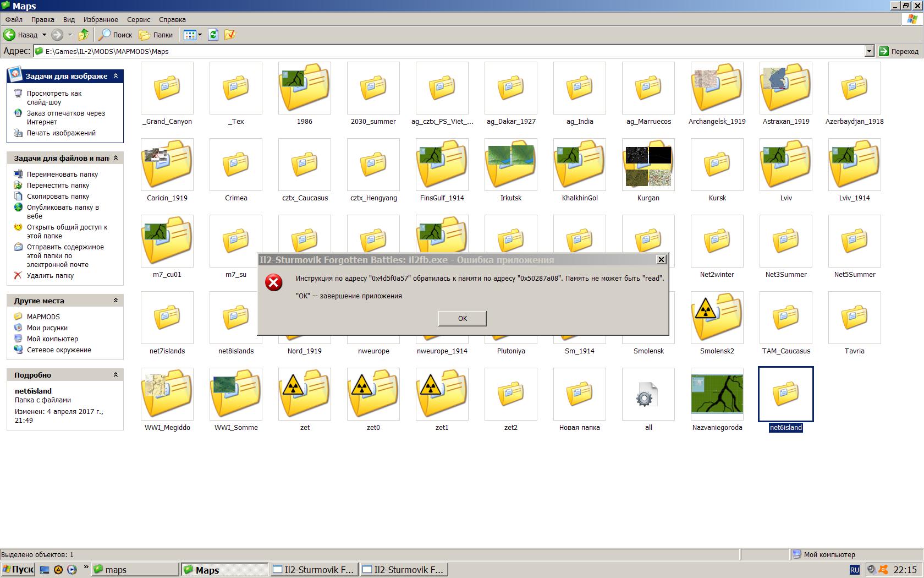Collapse the 'Задачи для изображе' panel
The width and height of the screenshot is (924, 578).
click(116, 76)
